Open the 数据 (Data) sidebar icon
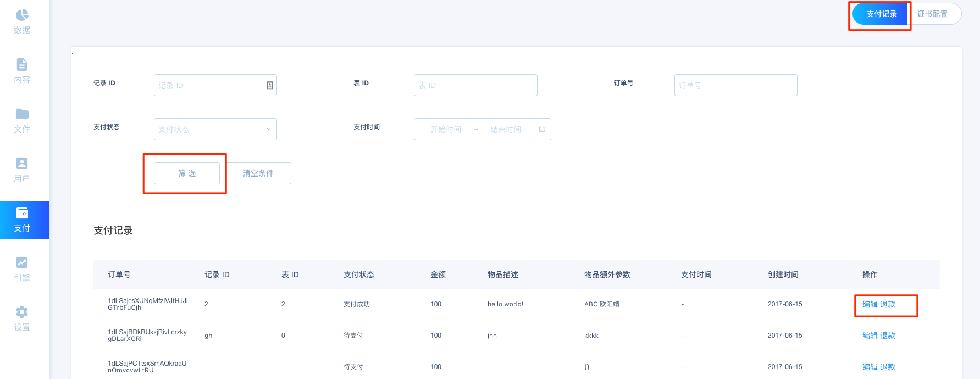980x379 pixels. (x=22, y=15)
